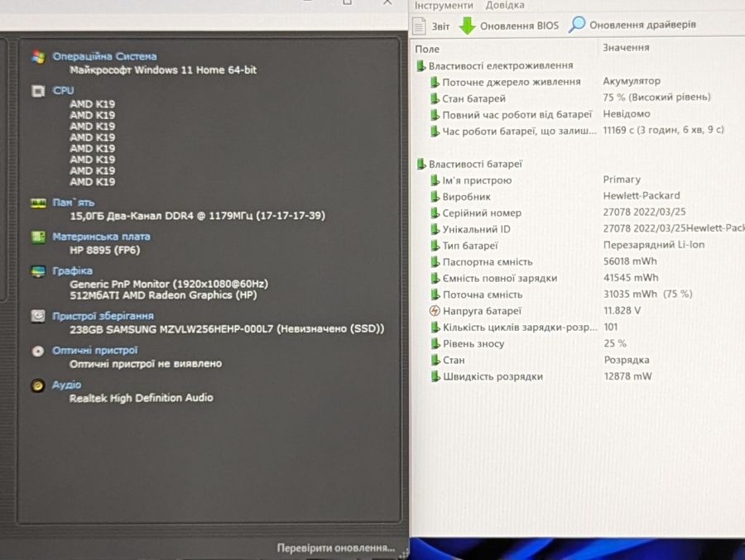The width and height of the screenshot is (745, 560).
Task: Click the Тип батареї row icon
Action: [x=435, y=246]
